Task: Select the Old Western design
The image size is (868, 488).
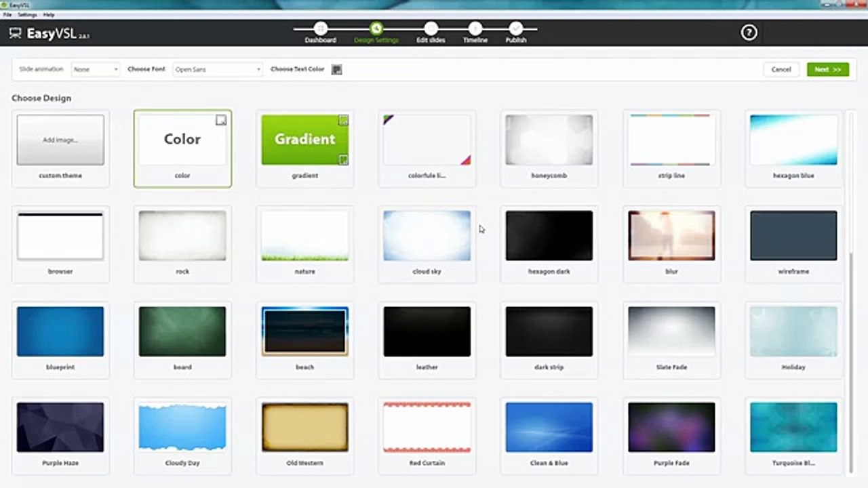Action: coord(305,436)
